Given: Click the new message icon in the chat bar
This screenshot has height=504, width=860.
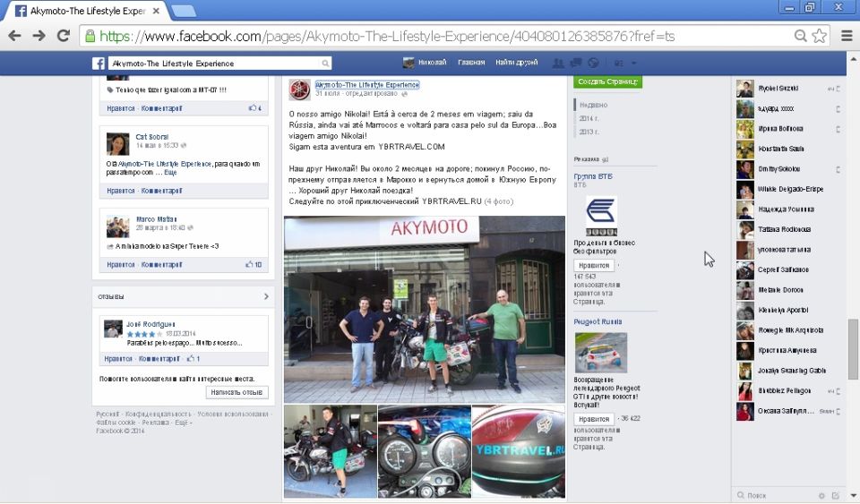Looking at the screenshot, I should (836, 496).
